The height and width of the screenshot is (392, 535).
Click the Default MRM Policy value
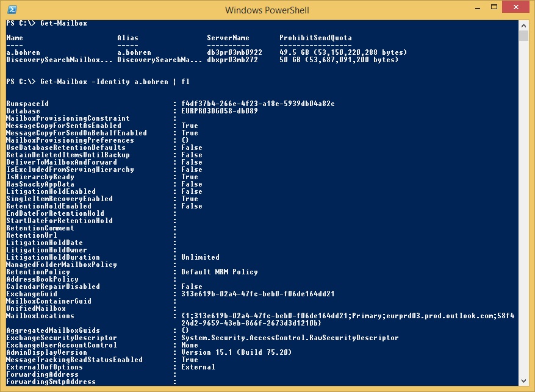220,272
